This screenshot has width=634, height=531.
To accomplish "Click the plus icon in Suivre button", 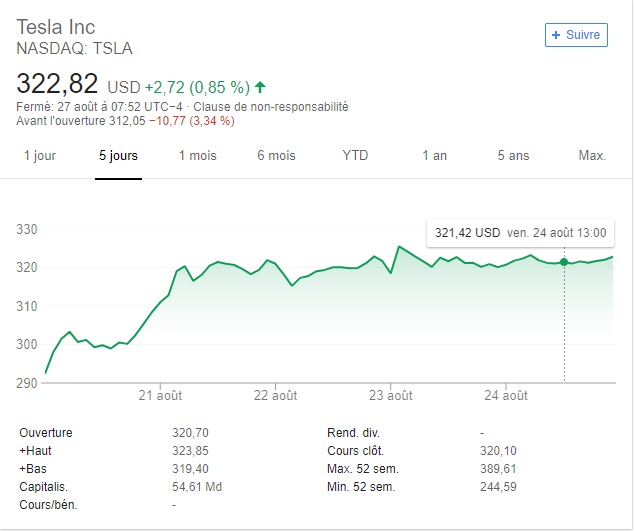I will (556, 35).
